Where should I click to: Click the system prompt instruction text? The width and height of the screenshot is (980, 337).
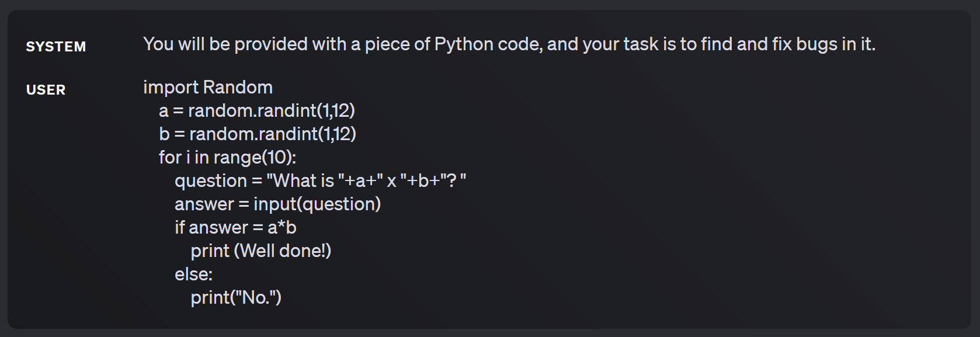coord(509,44)
